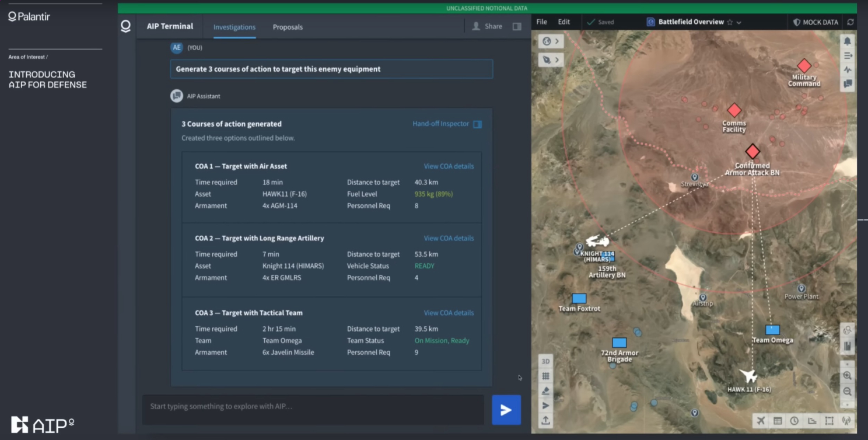Screen dimensions: 868x440
Task: View COA details for COA 1 Air Asset
Action: click(x=449, y=166)
